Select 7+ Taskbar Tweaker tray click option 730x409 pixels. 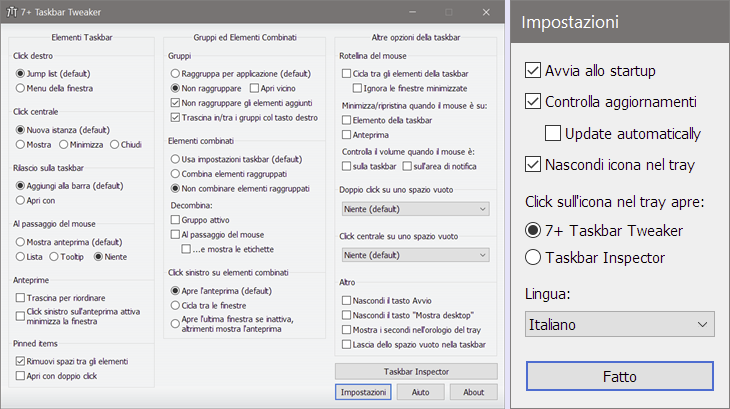(533, 230)
